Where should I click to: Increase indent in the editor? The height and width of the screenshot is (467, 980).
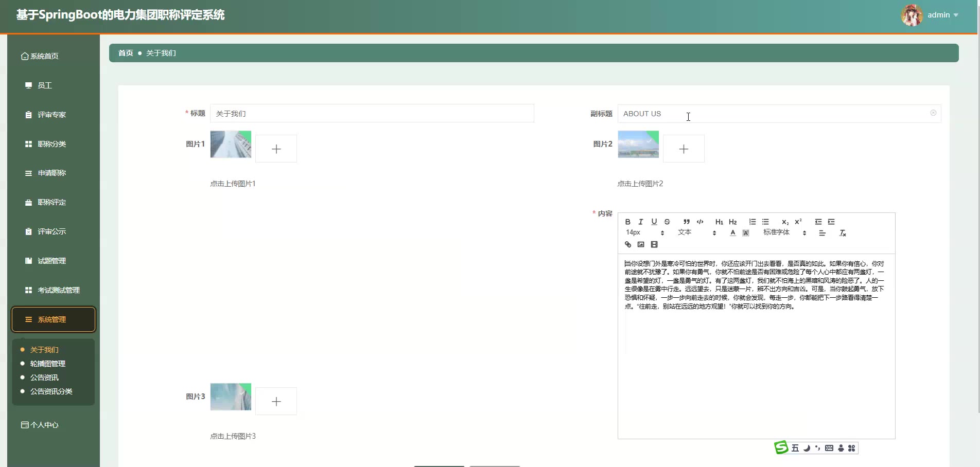pos(831,222)
